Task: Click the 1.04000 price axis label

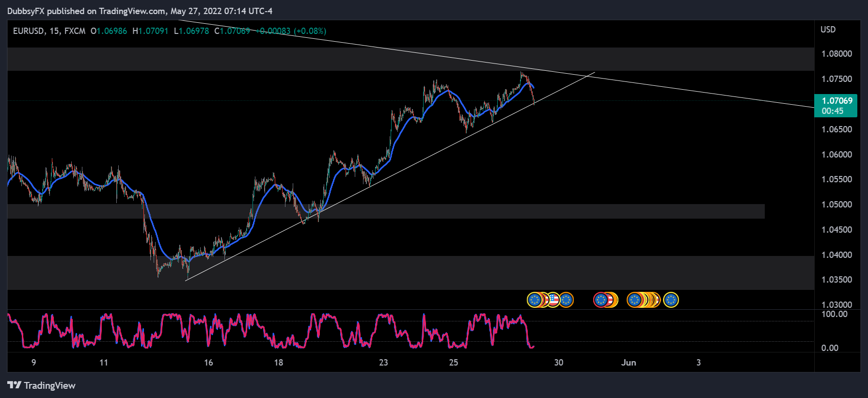Action: pyautogui.click(x=836, y=255)
